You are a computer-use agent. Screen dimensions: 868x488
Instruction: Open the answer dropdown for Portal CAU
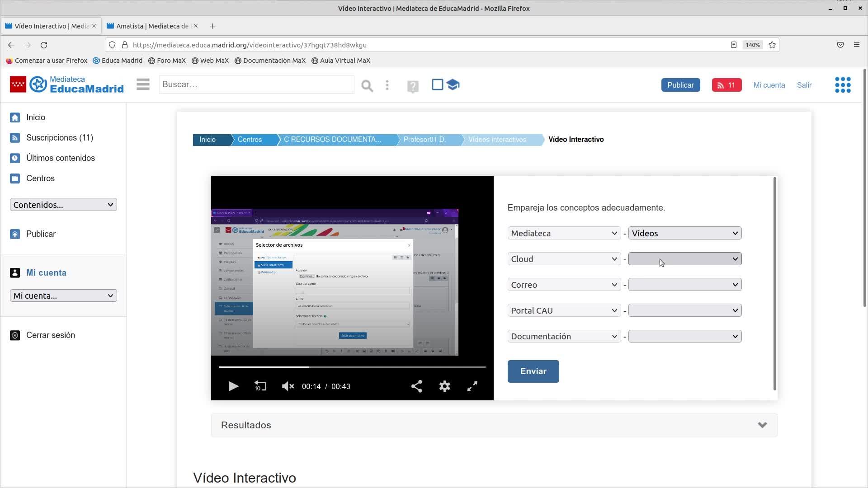point(684,310)
